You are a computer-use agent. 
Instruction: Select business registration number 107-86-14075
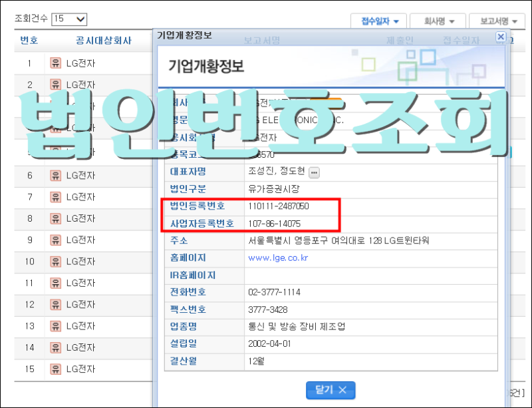pos(275,224)
